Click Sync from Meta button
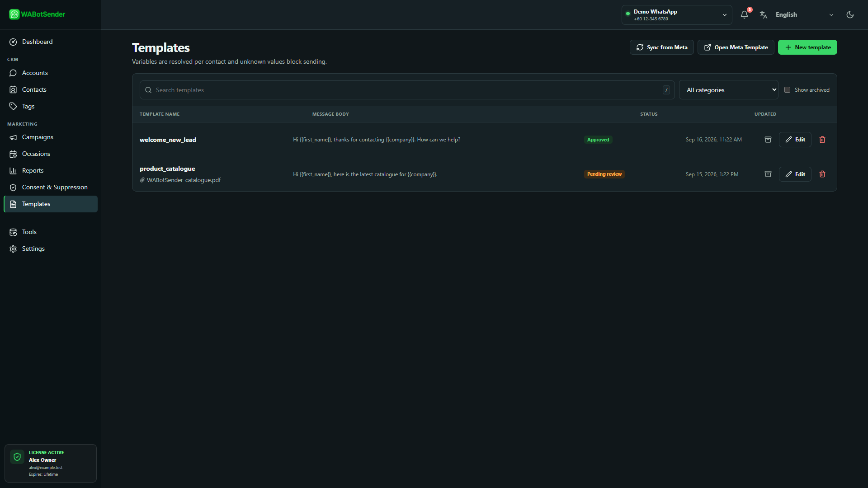Screen dimensions: 868x488 (661, 47)
